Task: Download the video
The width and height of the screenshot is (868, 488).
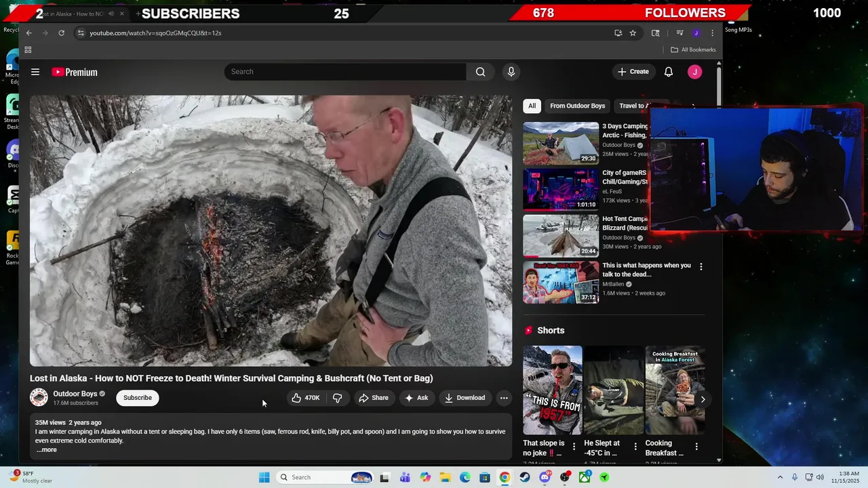Action: coord(465,398)
